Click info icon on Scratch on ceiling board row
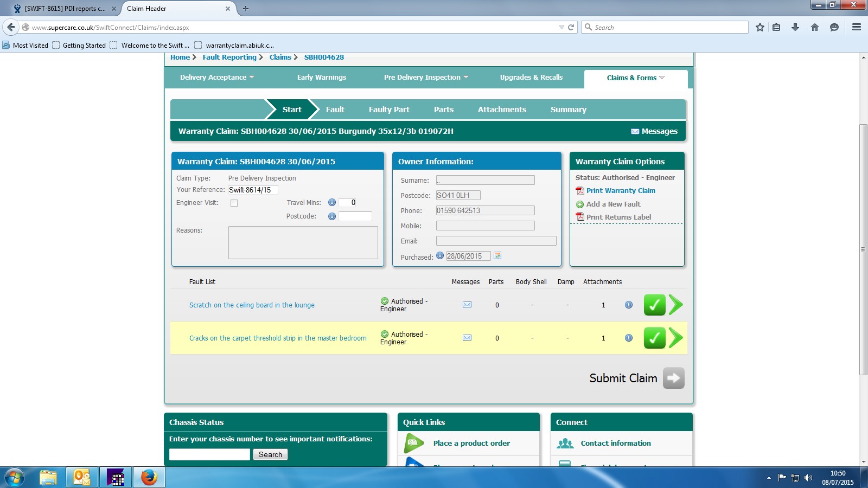This screenshot has height=488, width=868. click(x=629, y=305)
